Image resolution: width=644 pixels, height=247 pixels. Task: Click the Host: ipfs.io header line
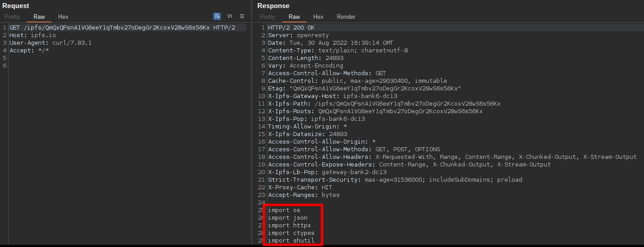coord(33,35)
